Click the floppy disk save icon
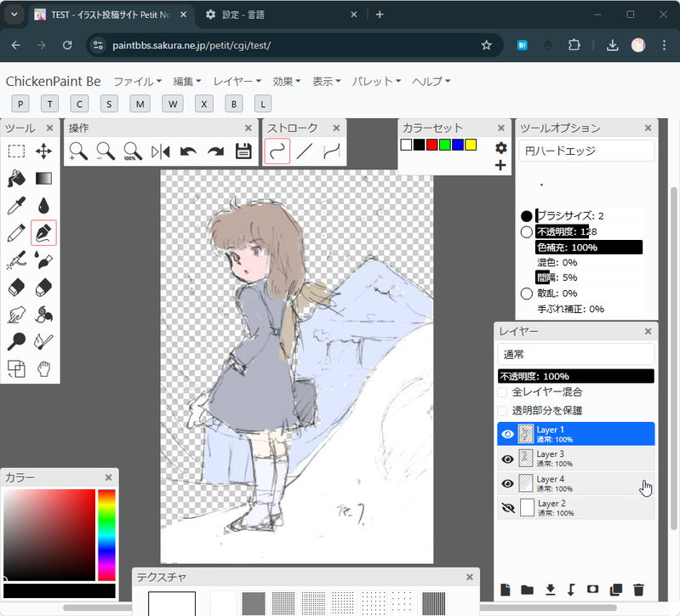680x616 pixels. point(243,151)
